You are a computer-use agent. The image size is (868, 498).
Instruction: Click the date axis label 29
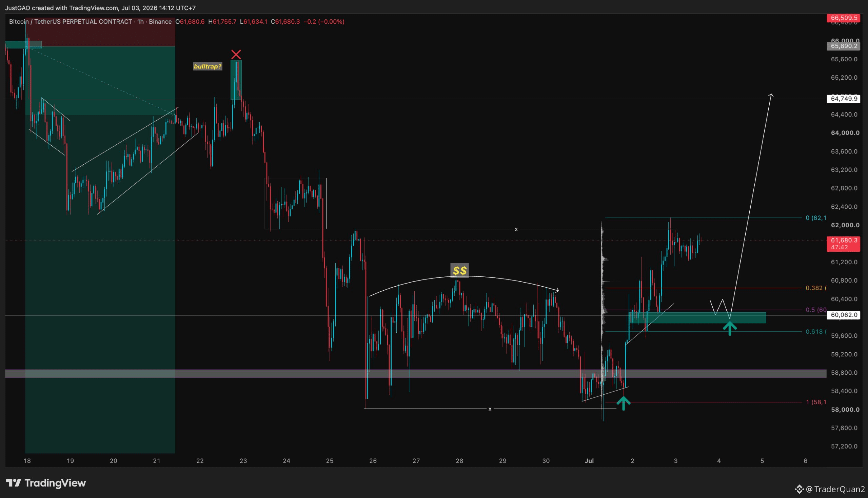(502, 461)
